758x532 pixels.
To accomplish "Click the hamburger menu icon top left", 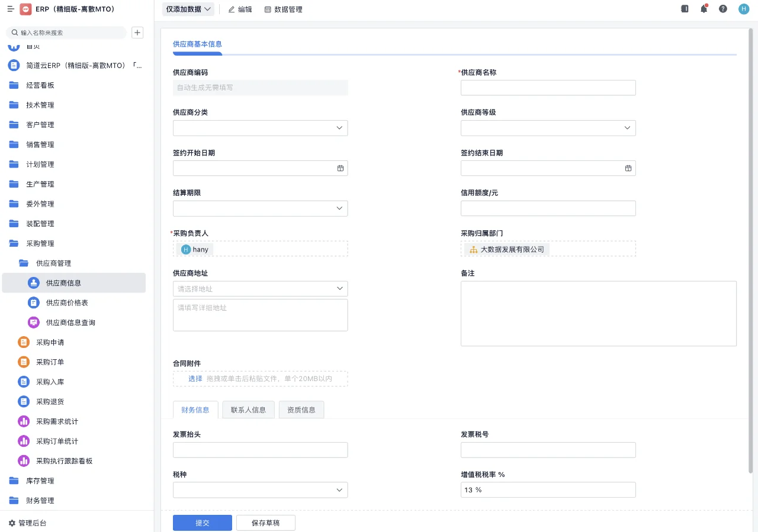I will click(10, 9).
